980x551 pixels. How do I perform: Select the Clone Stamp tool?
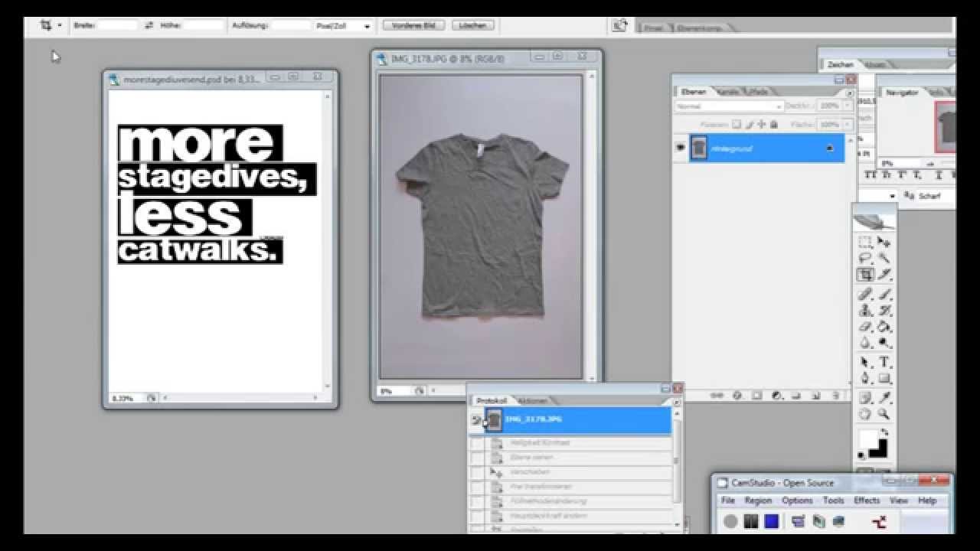pos(865,311)
